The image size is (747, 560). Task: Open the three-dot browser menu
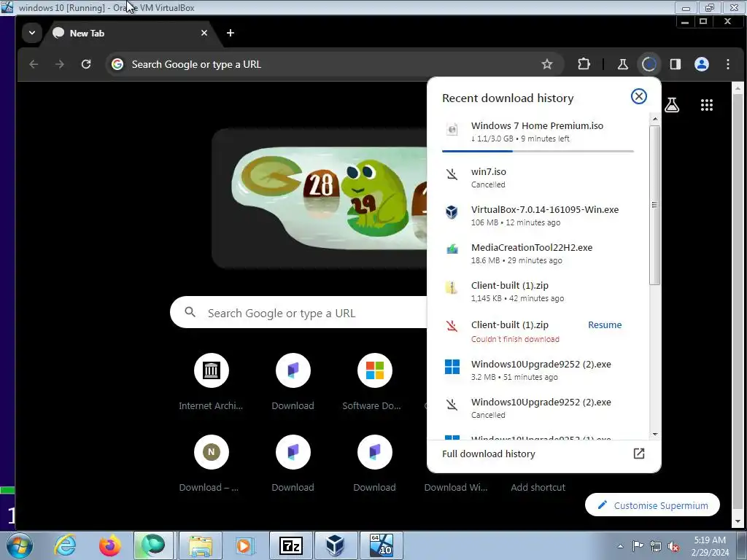click(x=727, y=64)
